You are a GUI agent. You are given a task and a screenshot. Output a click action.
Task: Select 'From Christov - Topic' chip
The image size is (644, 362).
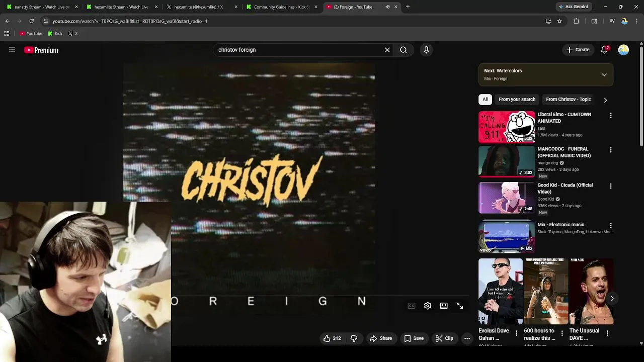click(x=568, y=99)
